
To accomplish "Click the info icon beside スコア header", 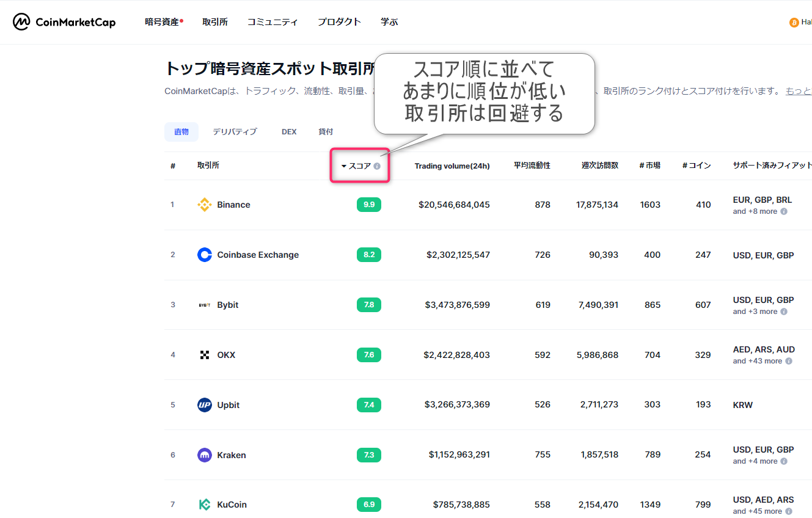I will (377, 166).
